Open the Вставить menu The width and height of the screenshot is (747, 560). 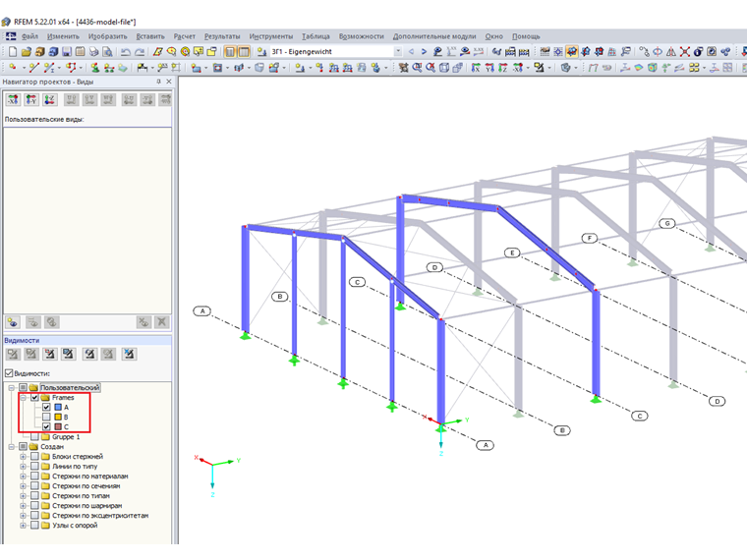click(150, 36)
